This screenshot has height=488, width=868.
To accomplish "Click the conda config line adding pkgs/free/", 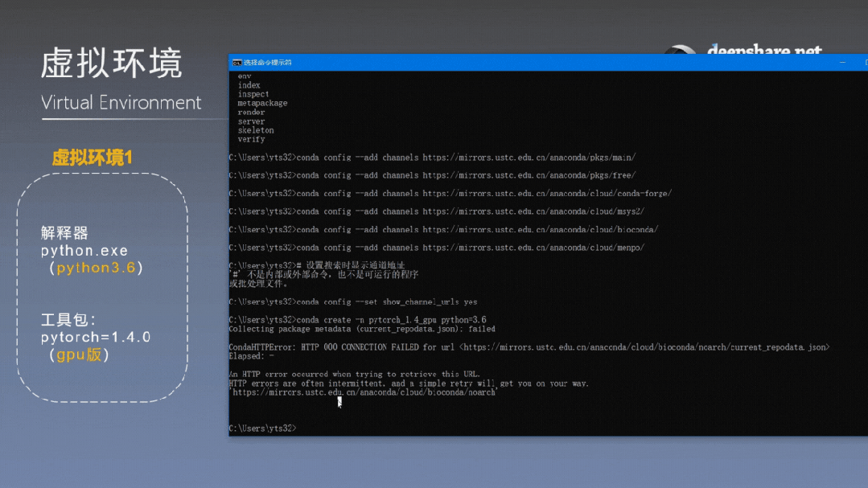I will pos(432,175).
